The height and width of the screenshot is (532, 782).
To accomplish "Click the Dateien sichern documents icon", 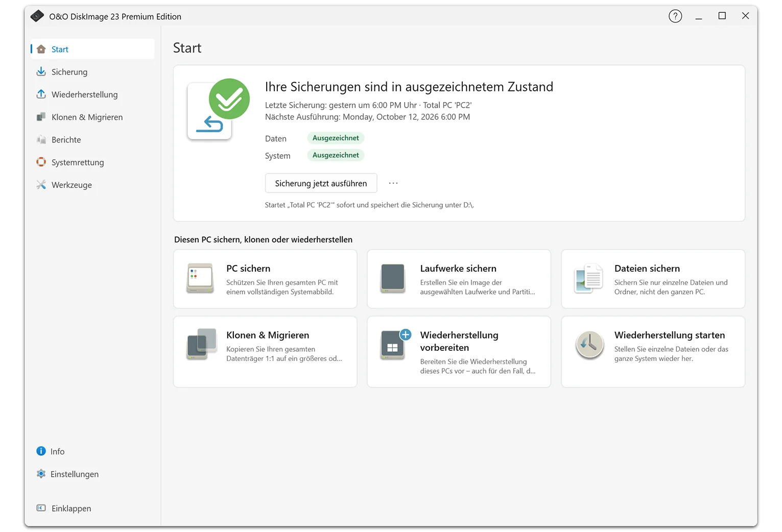I will pos(588,278).
